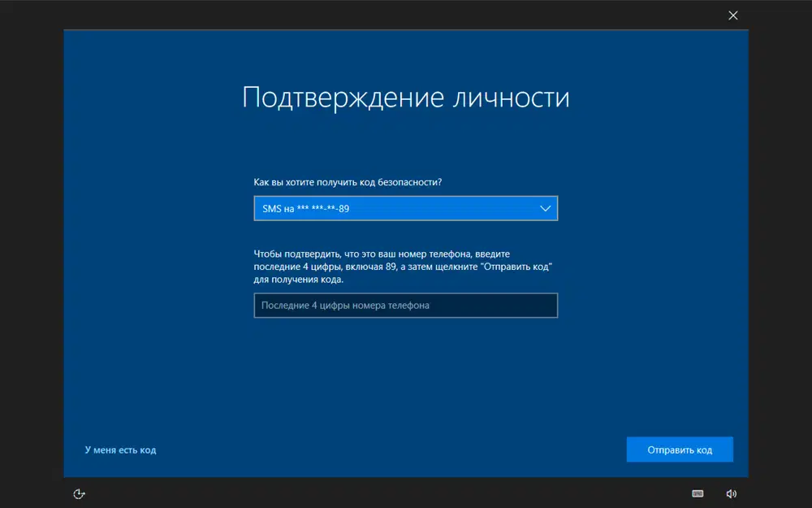Click the chevron on the SMS selection box

(x=546, y=208)
